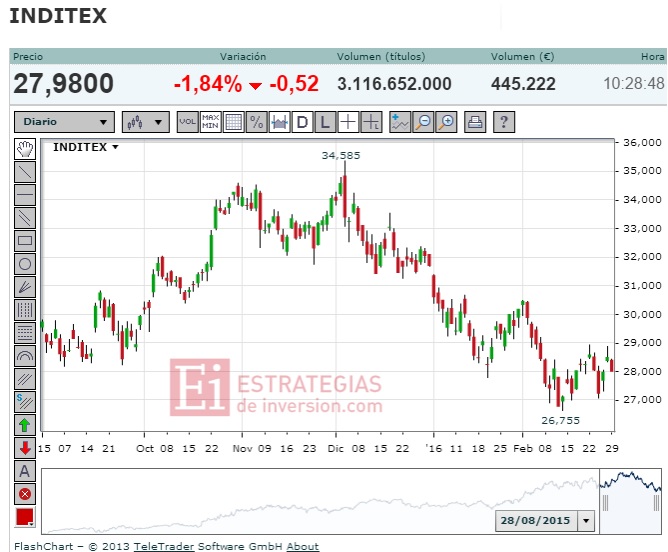Toggle the D scale button

(x=302, y=122)
